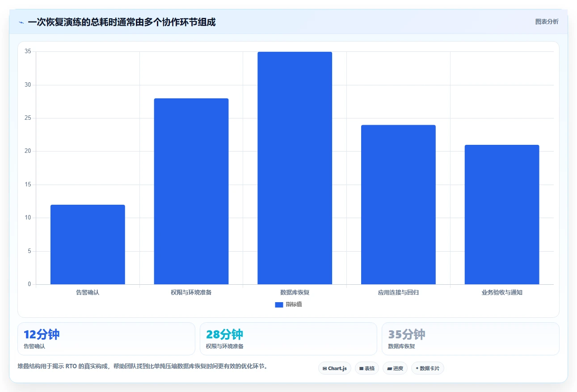Image resolution: width=577 pixels, height=392 pixels.
Task: Click the 告警确认 x-axis label
Action: (88, 293)
